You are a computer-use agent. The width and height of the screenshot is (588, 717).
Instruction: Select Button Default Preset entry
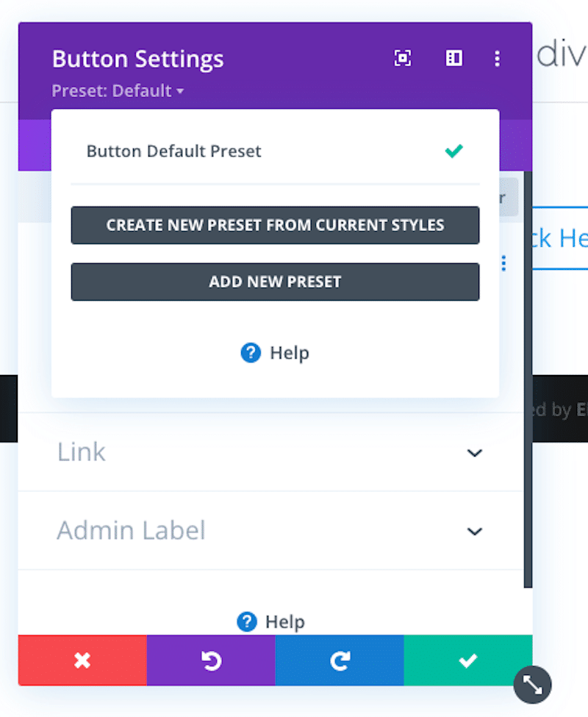(x=174, y=151)
